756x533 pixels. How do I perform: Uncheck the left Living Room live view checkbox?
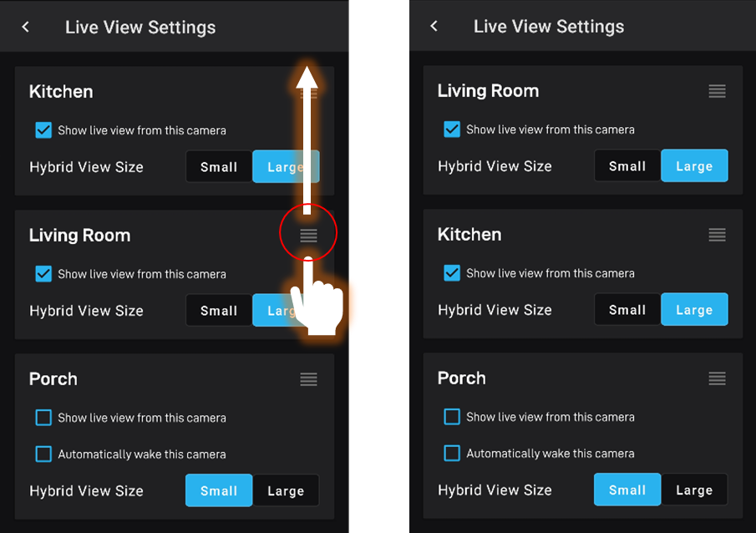tap(43, 274)
